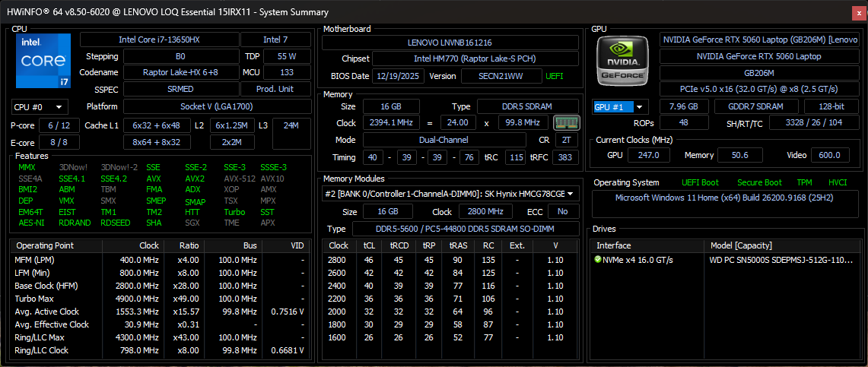Click the TDP 55 W value

pyautogui.click(x=287, y=56)
